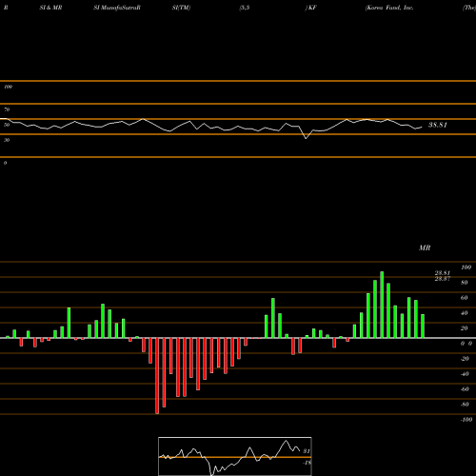Screen dimensions: 476x476
Task: Click the MR axis label -100
Action: (466, 420)
